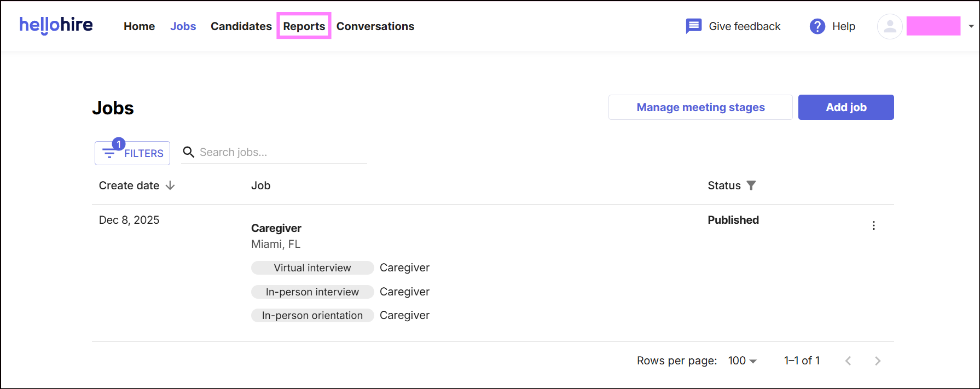
Task: Click the Create date sort arrow
Action: 170,185
